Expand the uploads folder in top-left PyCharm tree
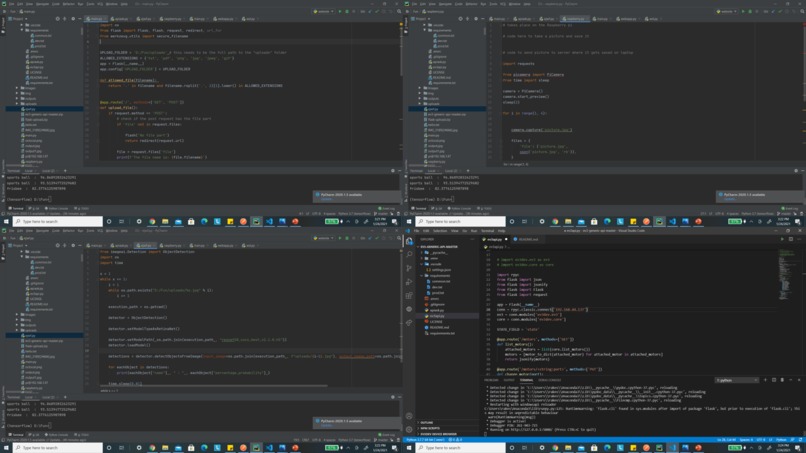Viewport: 806px width, 453px height. point(17,104)
